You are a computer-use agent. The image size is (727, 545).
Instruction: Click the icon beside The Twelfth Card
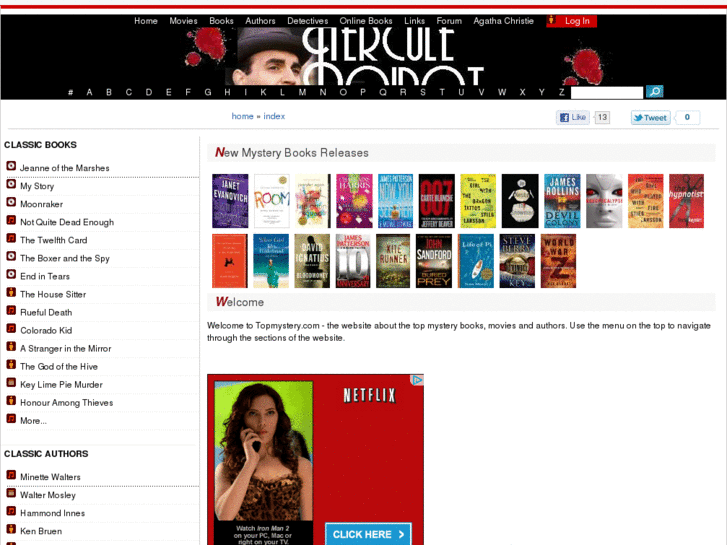11,238
